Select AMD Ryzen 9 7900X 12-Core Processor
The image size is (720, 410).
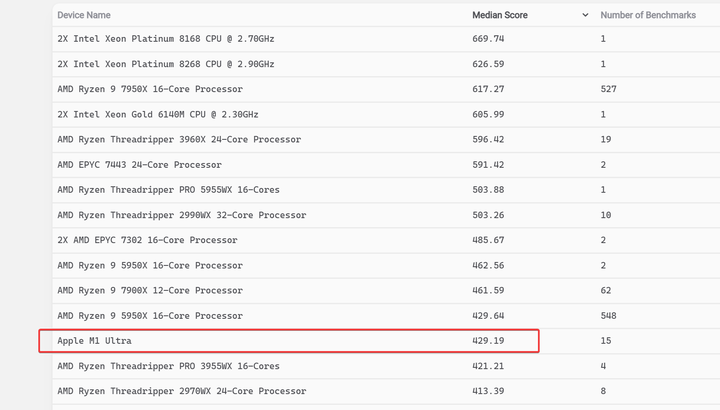tap(150, 291)
